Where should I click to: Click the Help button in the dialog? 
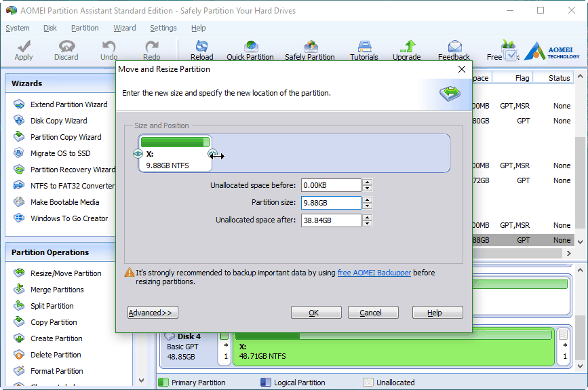tap(437, 313)
